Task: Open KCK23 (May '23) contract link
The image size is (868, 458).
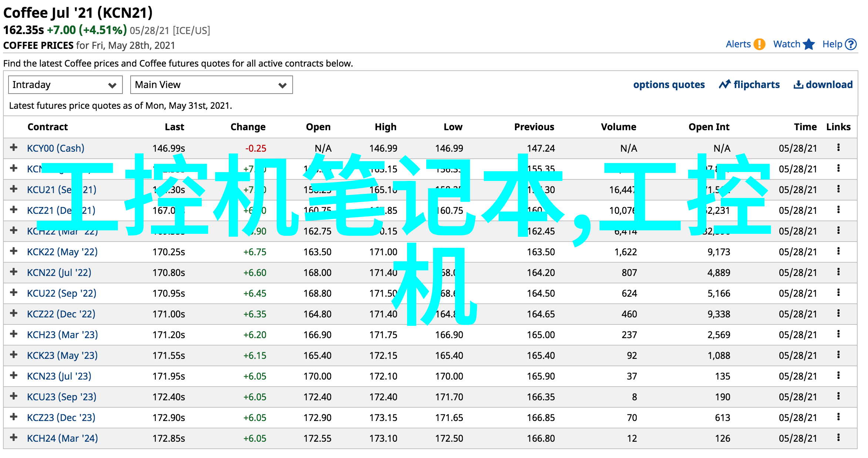Action: 62,356
